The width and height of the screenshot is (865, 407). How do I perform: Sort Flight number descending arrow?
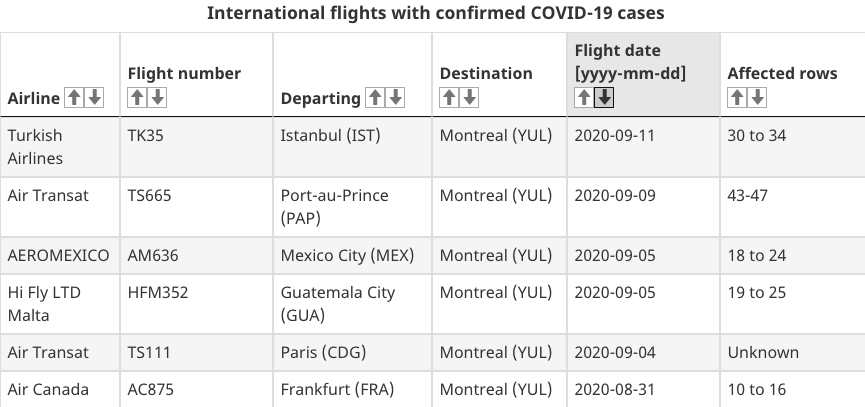(x=157, y=98)
